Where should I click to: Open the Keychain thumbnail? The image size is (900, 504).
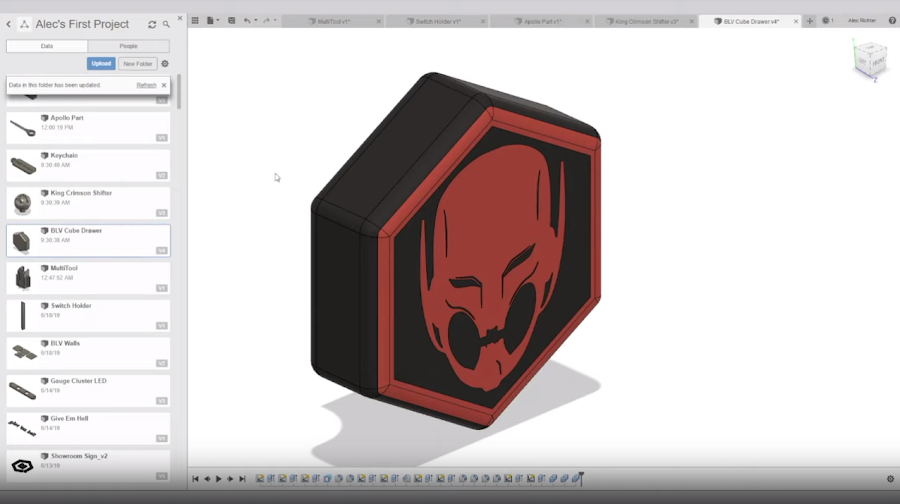(x=22, y=166)
